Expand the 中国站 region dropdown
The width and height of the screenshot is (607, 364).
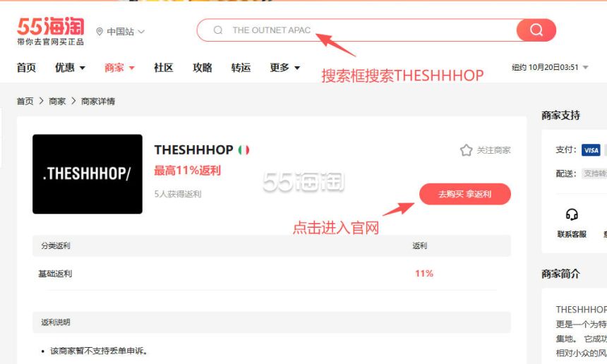(141, 32)
